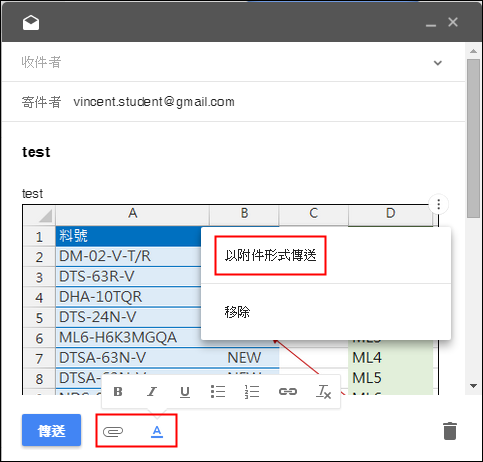483x462 pixels.
Task: Click the vertical scrollbar thumb
Action: coord(473,138)
